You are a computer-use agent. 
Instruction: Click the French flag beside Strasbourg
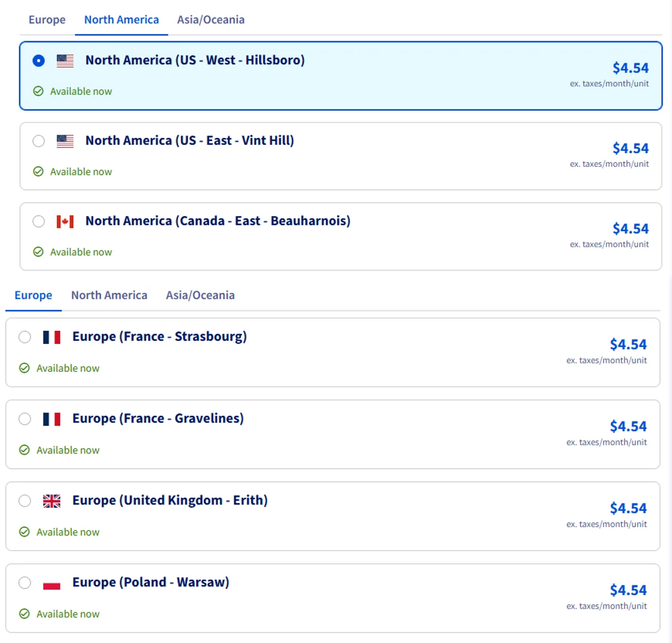(x=52, y=337)
